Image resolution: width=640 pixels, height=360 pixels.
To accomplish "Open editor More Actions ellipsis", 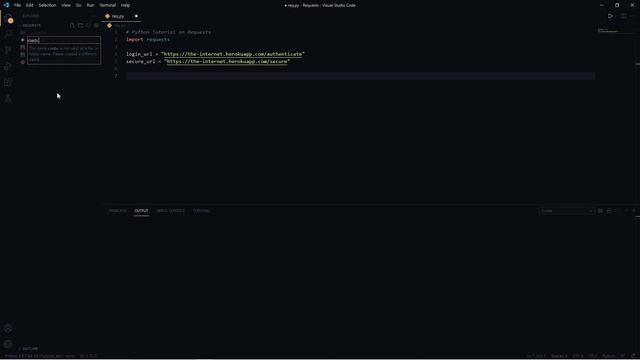I will (x=633, y=16).
